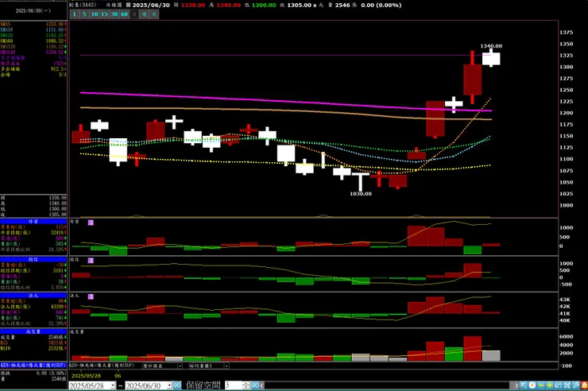Screen dimensions: 588x391
Task: Select the blue foreign investor header in left panel
Action: (x=33, y=222)
